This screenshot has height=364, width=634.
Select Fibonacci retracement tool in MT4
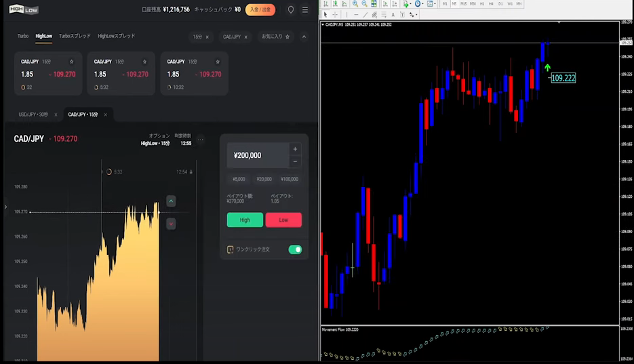(x=384, y=14)
